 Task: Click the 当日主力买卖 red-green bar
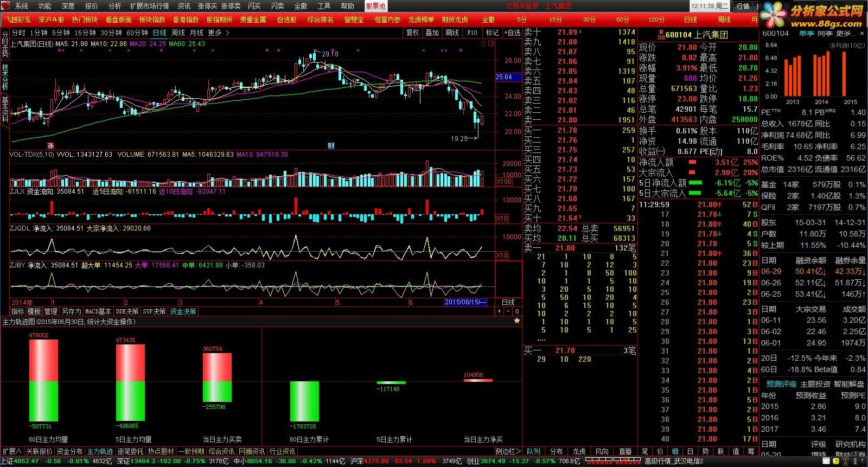point(217,378)
